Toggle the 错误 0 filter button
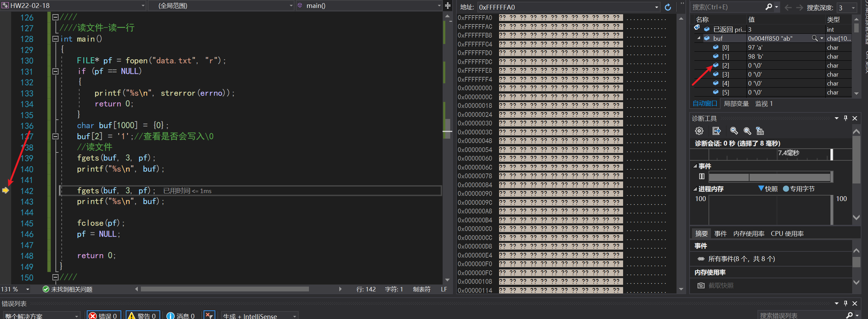Viewport: 868px width, 319px height. (x=103, y=316)
